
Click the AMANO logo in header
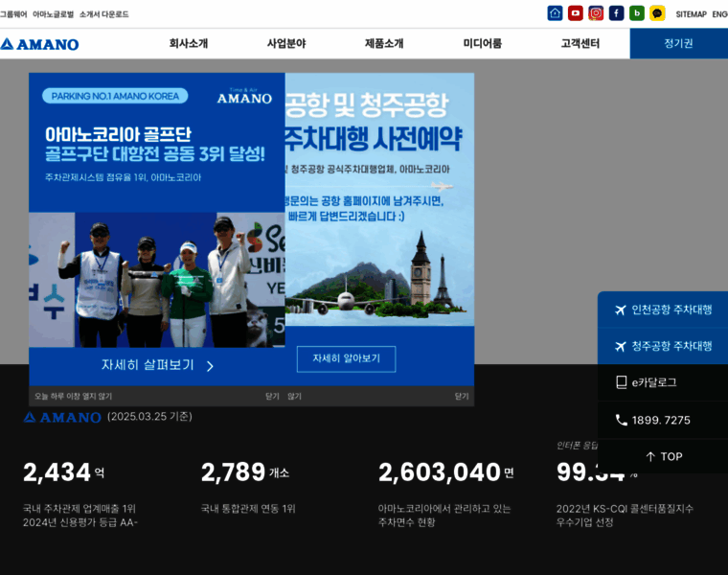(39, 44)
